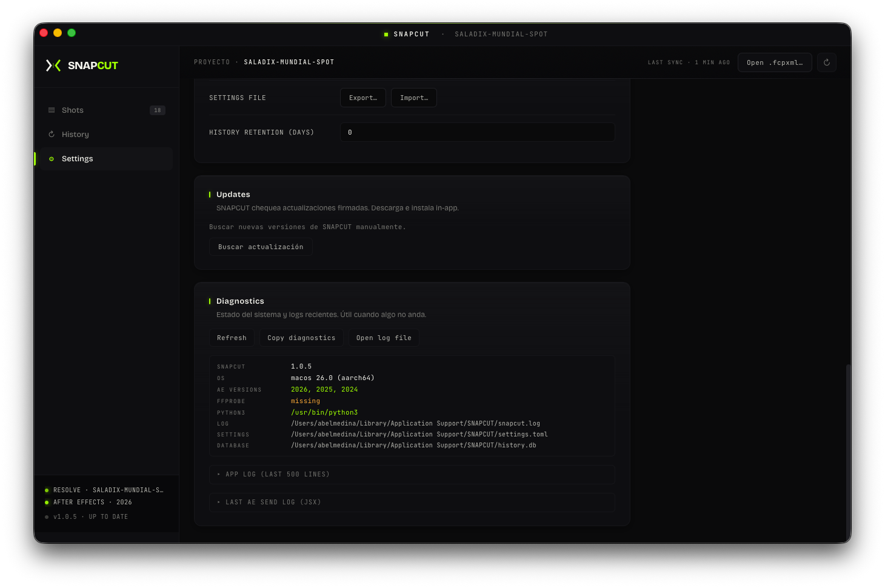This screenshot has width=885, height=588.
Task: Click the history.db path
Action: point(413,446)
